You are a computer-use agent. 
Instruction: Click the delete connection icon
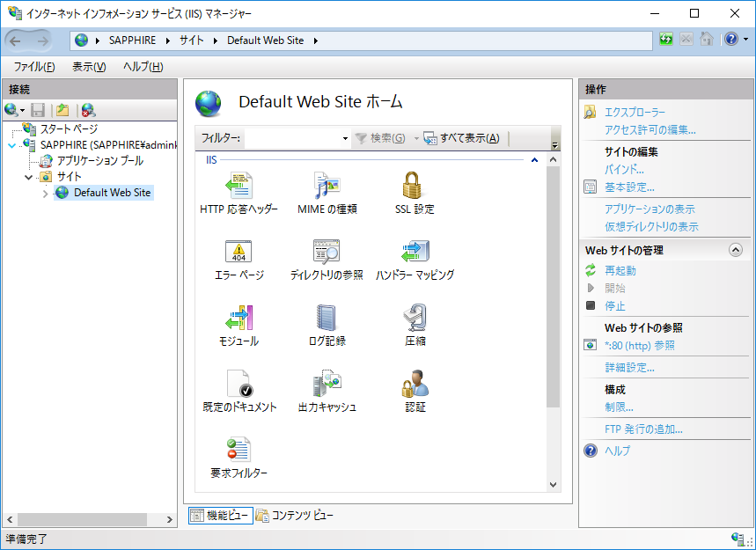(x=88, y=110)
